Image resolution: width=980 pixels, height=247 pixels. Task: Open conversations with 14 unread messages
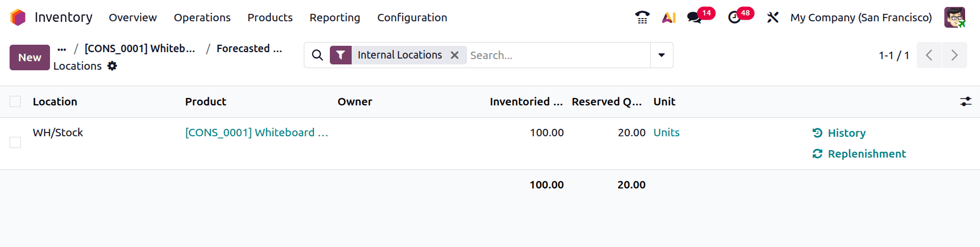point(694,18)
